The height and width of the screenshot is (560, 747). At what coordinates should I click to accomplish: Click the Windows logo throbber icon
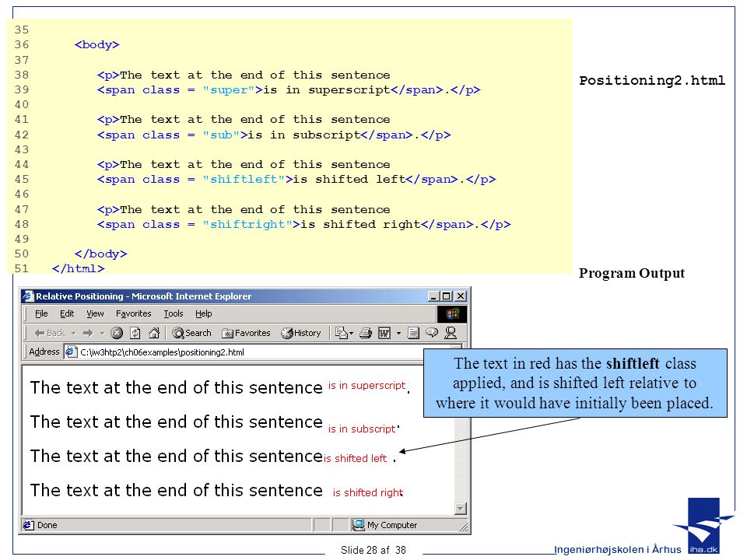451,313
